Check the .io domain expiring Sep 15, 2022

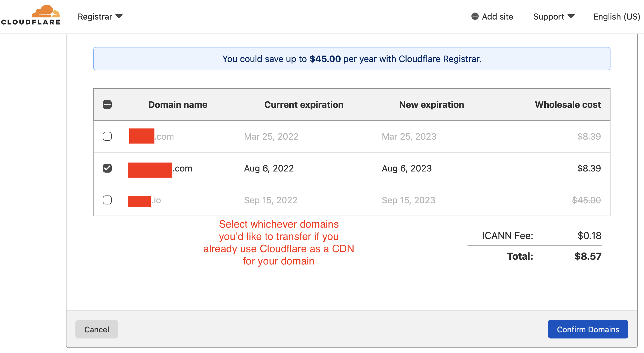107,200
